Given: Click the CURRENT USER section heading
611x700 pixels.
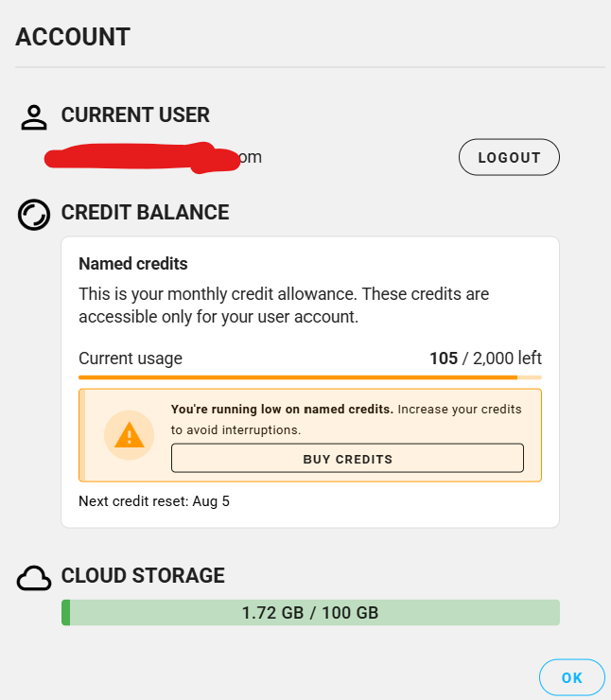Looking at the screenshot, I should click(135, 114).
